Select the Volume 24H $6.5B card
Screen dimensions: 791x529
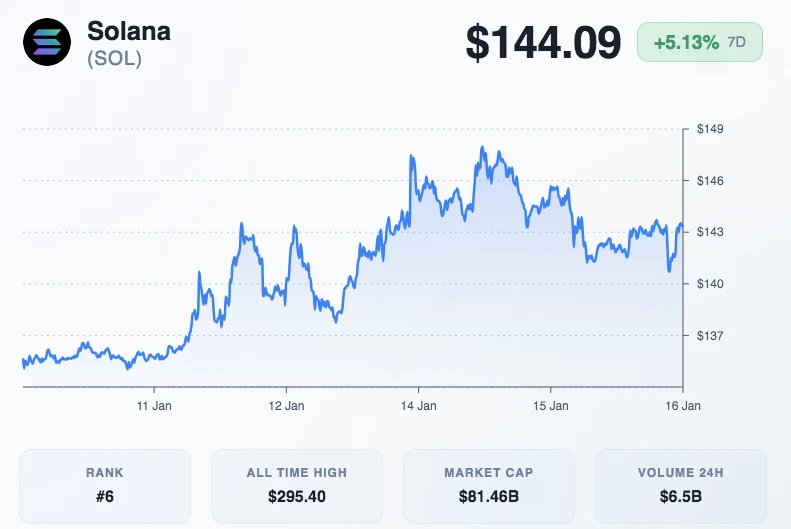pos(681,486)
